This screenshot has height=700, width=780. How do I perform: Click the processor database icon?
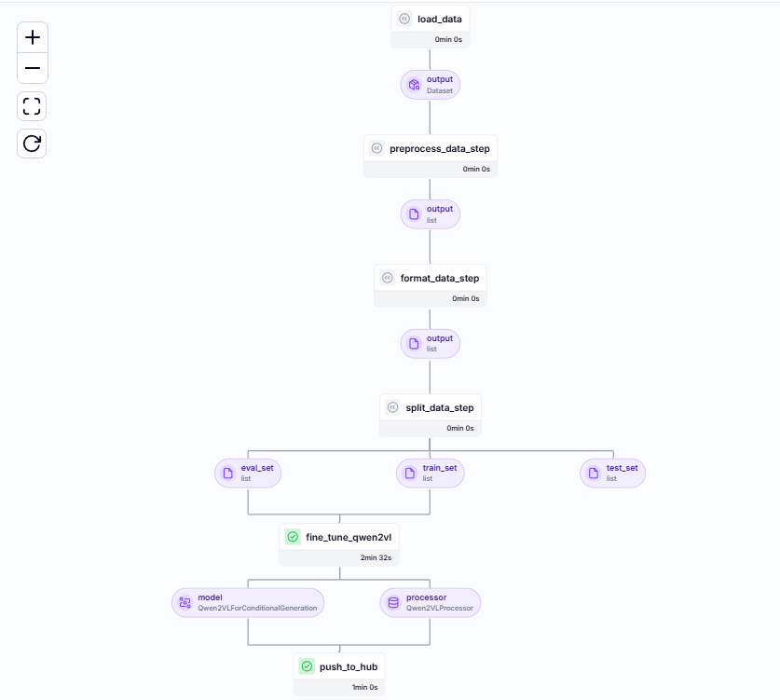point(393,603)
